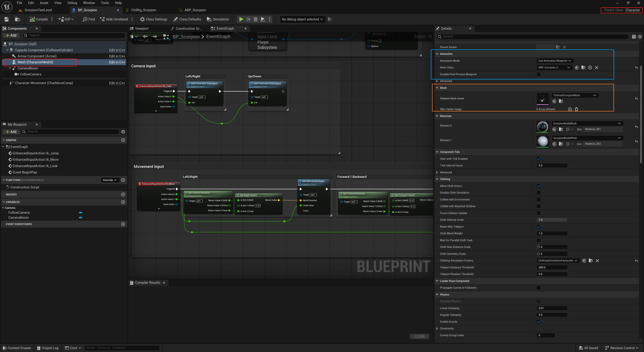Click the Browse to asset icon in toolbar
The width and height of the screenshot is (644, 352).
[17, 19]
